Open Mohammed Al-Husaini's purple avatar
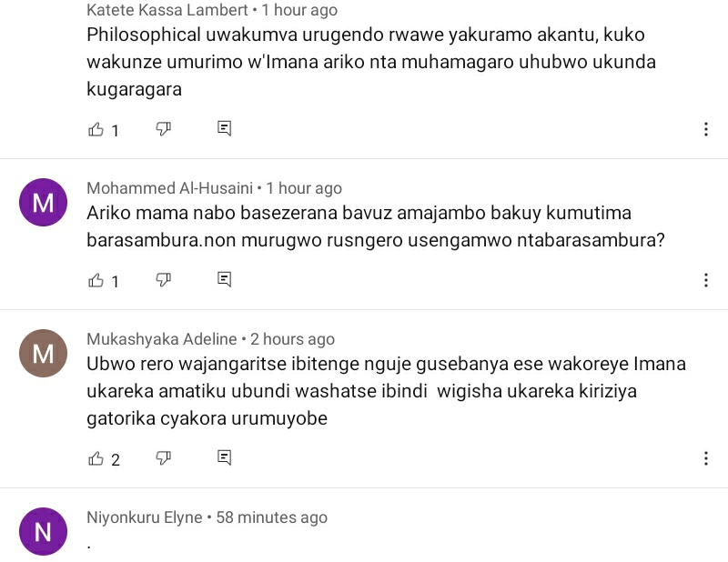Image resolution: width=728 pixels, height=562 pixels. point(43,203)
